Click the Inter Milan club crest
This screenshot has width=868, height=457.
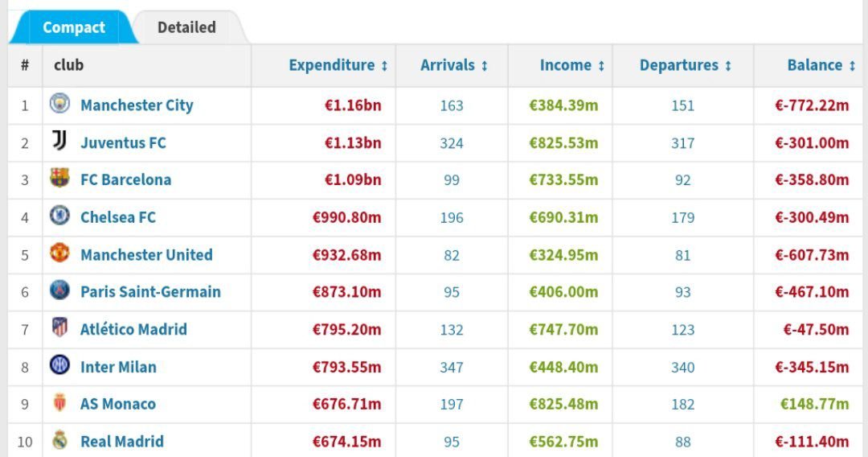pyautogui.click(x=59, y=365)
